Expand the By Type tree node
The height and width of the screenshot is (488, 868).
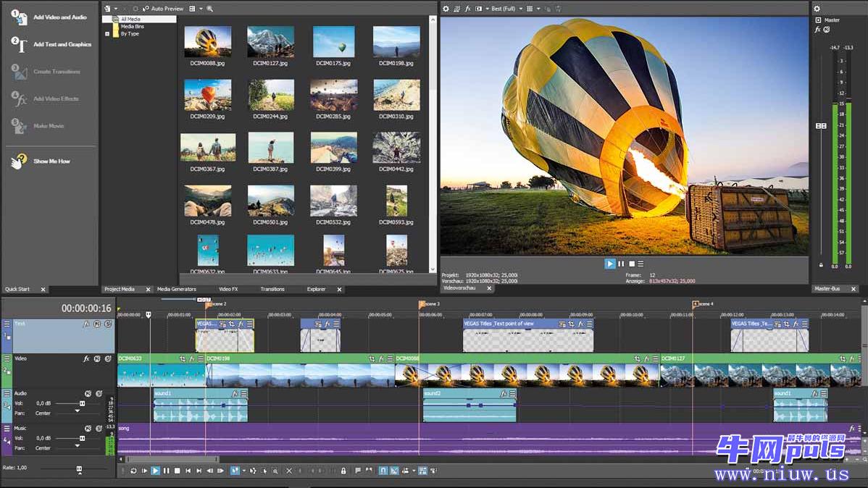point(107,34)
